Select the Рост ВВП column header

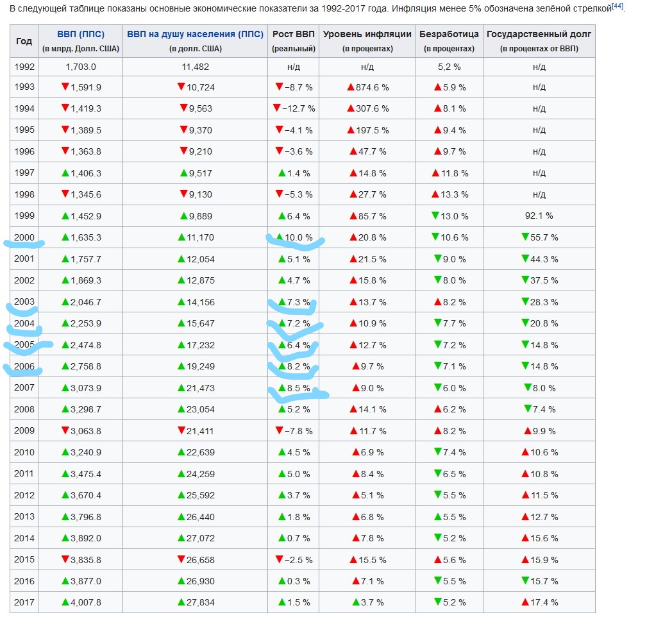coord(293,35)
